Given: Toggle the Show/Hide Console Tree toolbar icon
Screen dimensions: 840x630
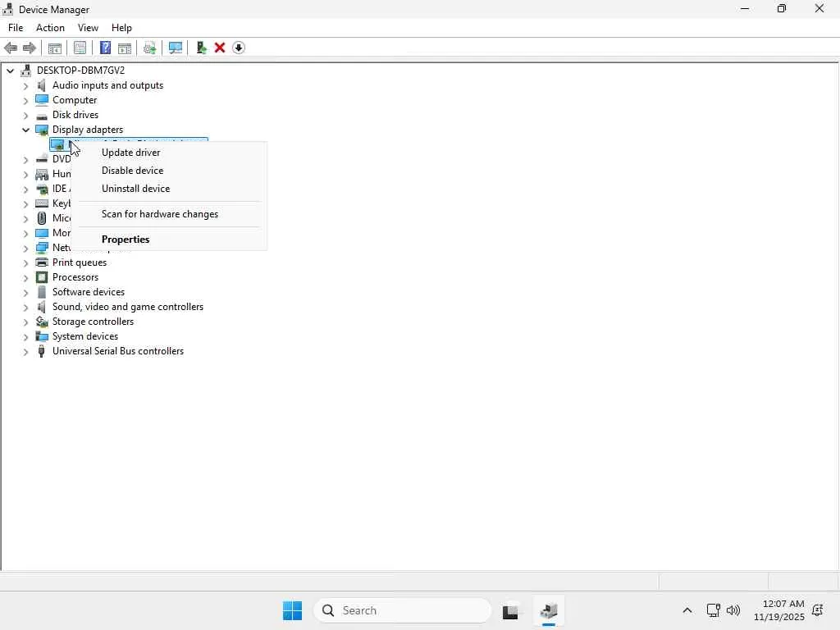Looking at the screenshot, I should point(55,48).
